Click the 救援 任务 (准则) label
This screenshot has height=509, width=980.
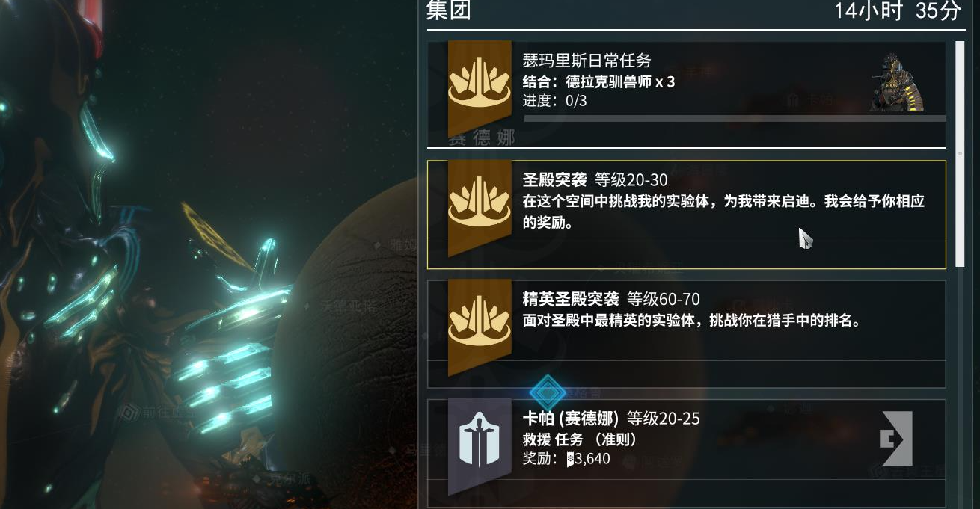pos(579,440)
